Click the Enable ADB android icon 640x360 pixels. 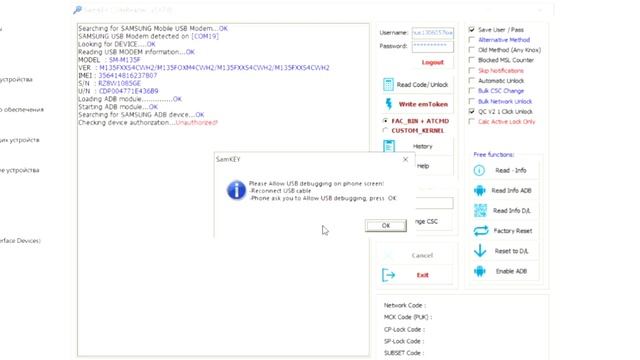coord(480,271)
